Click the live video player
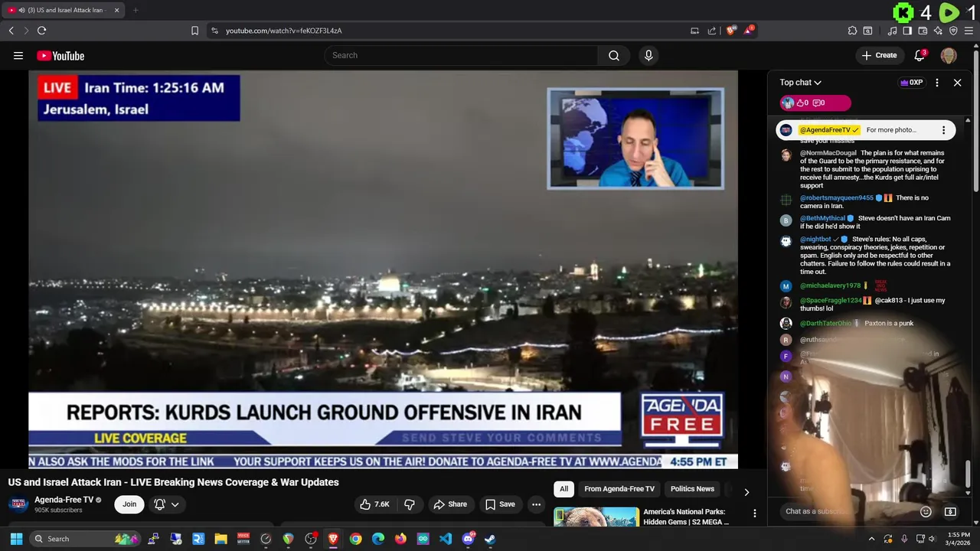Image resolution: width=980 pixels, height=551 pixels. (x=383, y=269)
